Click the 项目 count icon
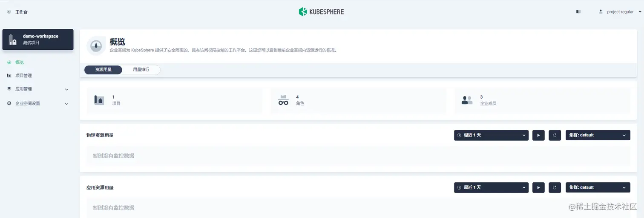Screen dimensions: 644x218 coord(99,100)
